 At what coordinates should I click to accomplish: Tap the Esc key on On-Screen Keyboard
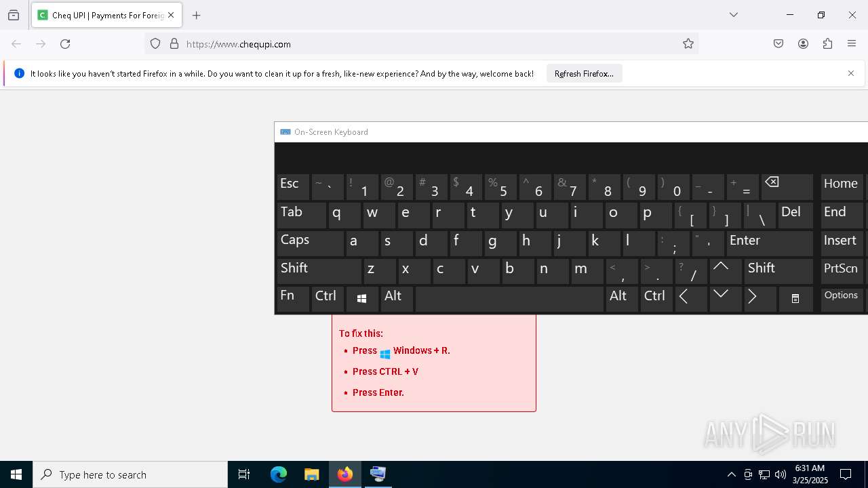point(293,186)
